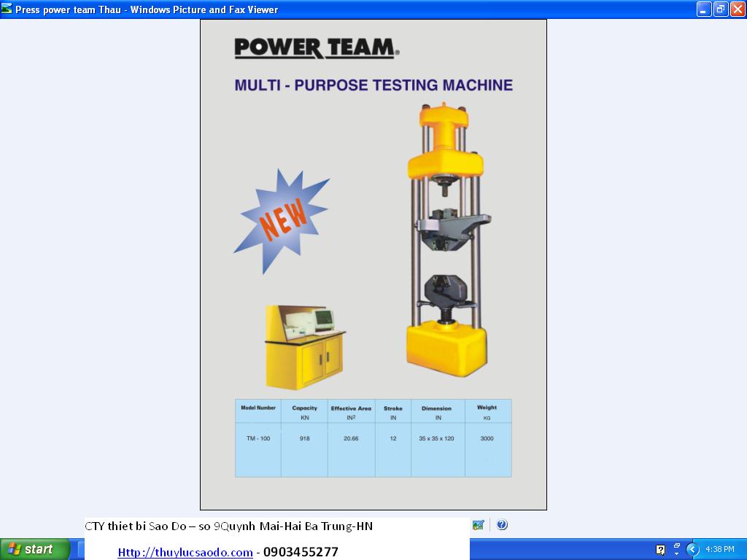
Task: Click the yellow testing machine picture
Action: point(448,239)
